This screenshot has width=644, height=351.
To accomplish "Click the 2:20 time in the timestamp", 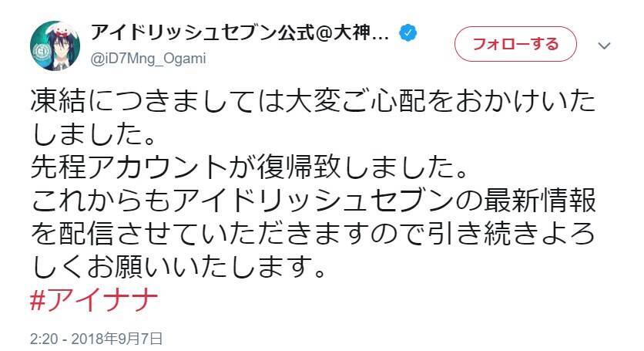I will pos(44,338).
